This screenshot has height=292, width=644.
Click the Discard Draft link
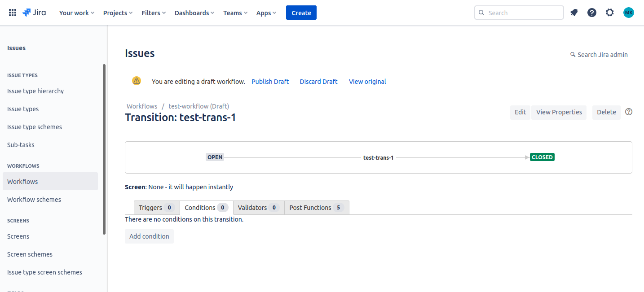(318, 82)
